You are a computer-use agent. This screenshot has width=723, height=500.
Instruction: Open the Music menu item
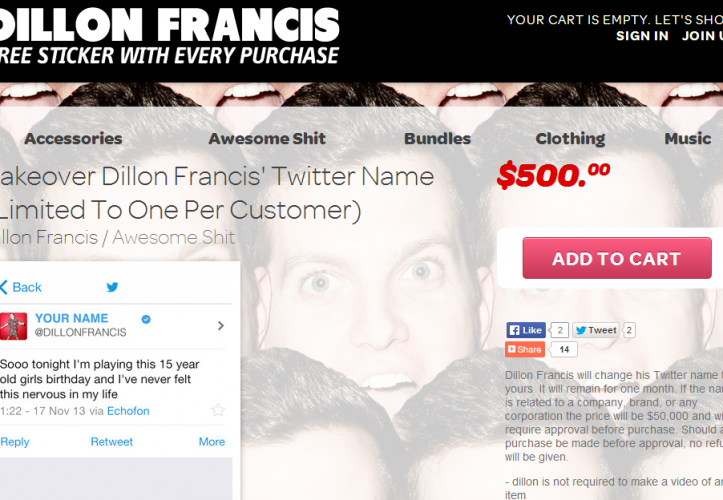pos(688,138)
